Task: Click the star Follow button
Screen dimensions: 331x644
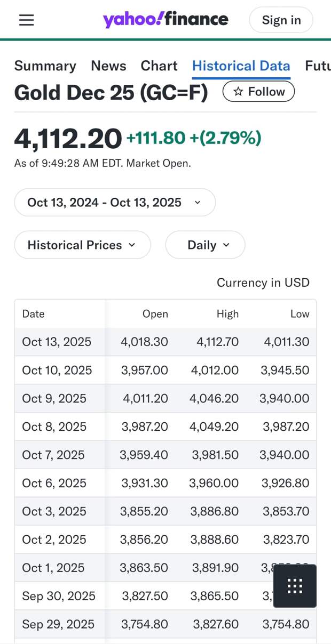Action: click(259, 92)
